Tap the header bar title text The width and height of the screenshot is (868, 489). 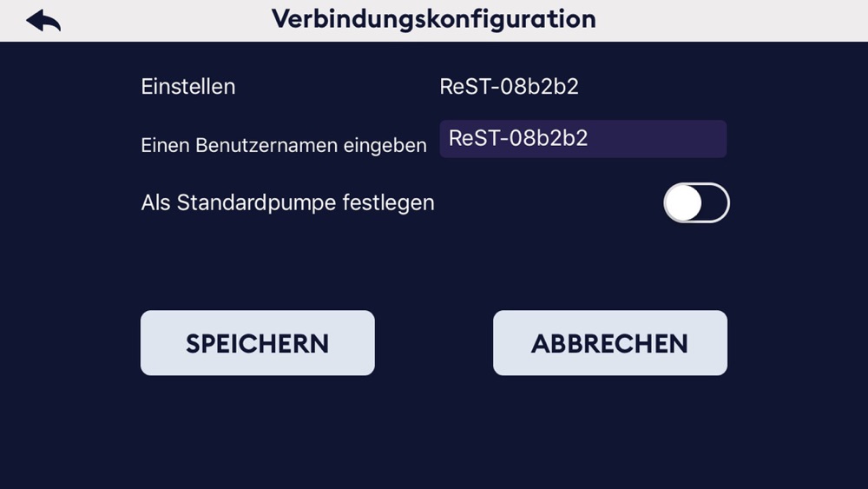[x=434, y=19]
